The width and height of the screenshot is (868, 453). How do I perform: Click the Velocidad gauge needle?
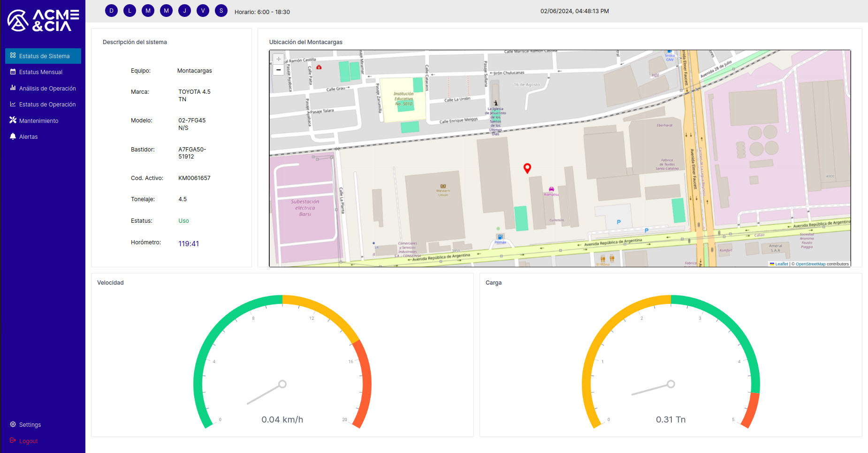point(266,393)
